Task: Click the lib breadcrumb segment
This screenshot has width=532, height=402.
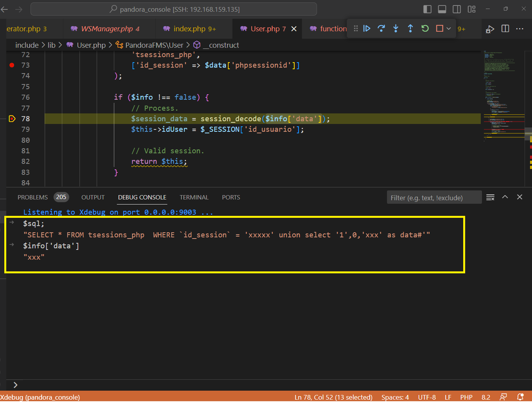Action: pyautogui.click(x=52, y=45)
